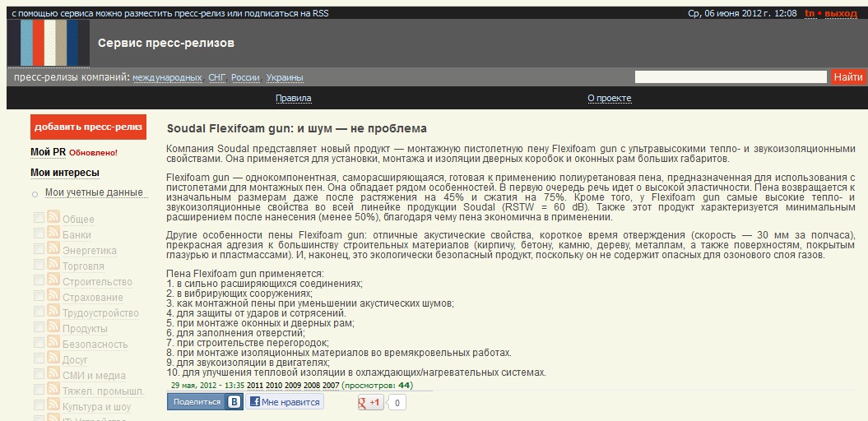The height and width of the screenshot is (421, 868).
Task: Open the 2011 archive link
Action: coord(255,385)
